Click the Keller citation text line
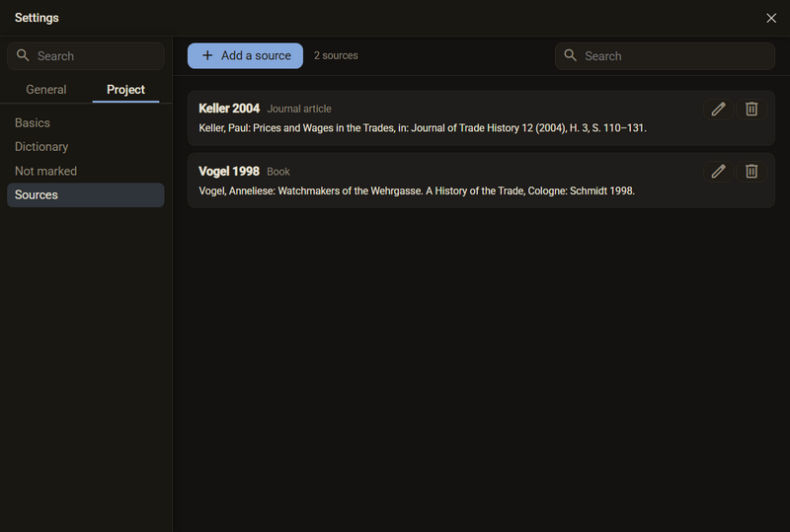This screenshot has height=532, width=790. (423, 128)
